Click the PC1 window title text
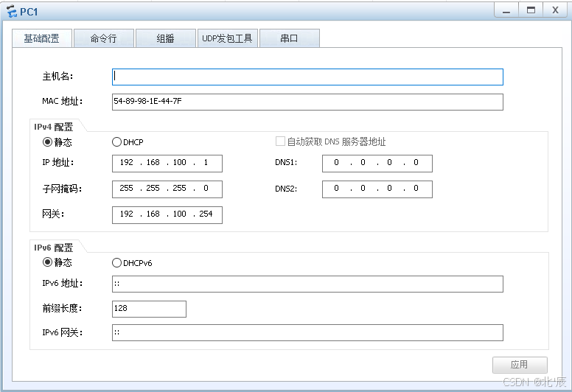The width and height of the screenshot is (572, 392). pos(29,12)
